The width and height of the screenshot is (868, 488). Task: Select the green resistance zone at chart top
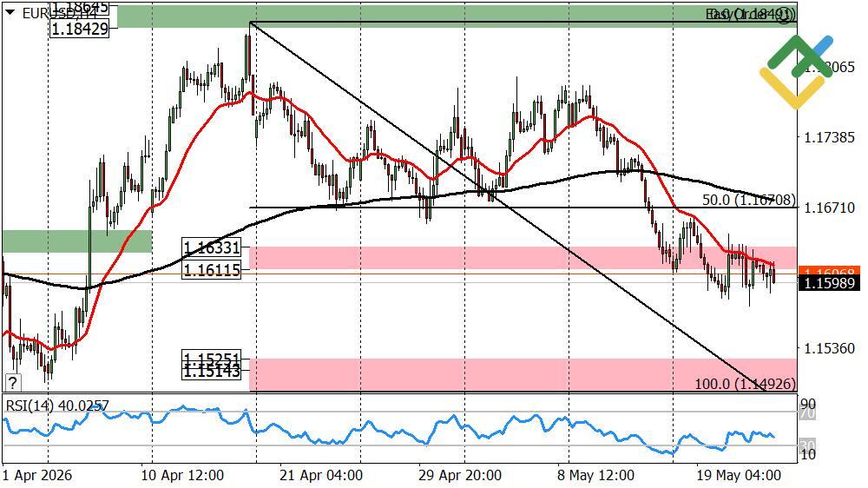point(457,16)
